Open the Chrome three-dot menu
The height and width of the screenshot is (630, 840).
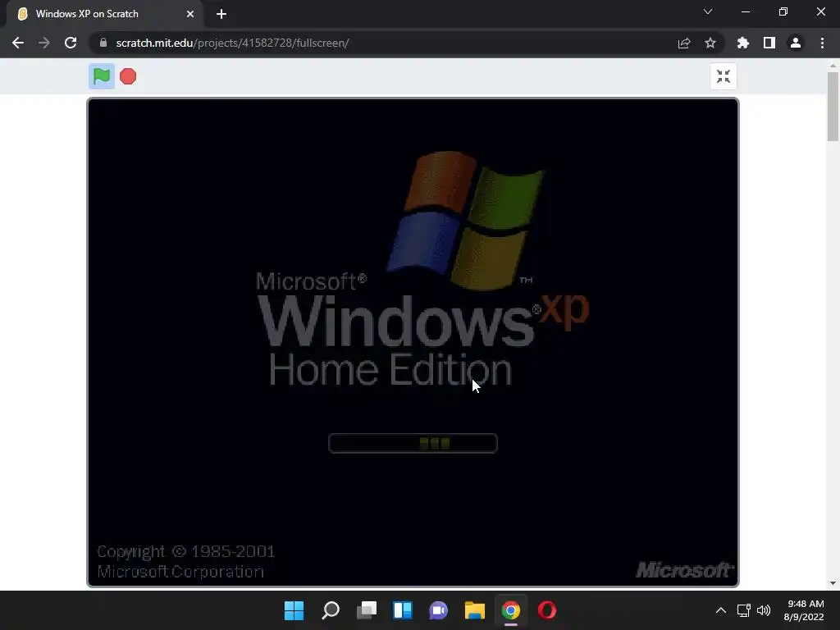[822, 43]
